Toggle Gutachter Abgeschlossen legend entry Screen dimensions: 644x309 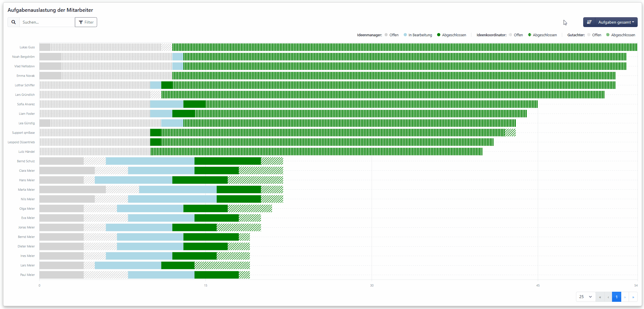pyautogui.click(x=621, y=35)
